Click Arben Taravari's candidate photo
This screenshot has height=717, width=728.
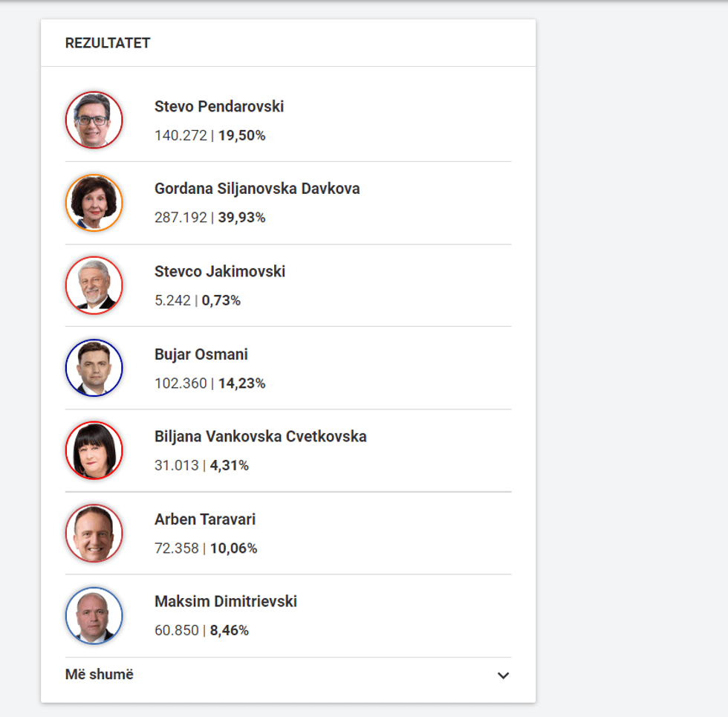(x=94, y=533)
